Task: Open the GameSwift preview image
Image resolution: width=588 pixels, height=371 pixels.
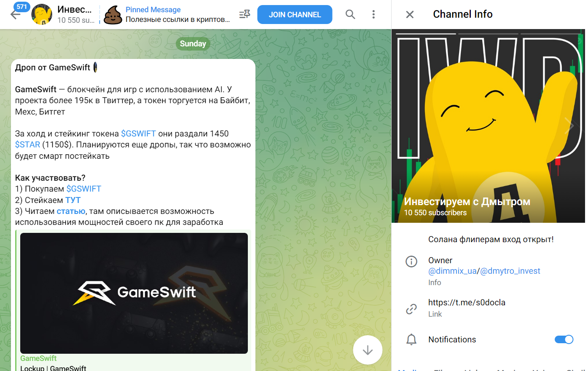Action: 134,293
